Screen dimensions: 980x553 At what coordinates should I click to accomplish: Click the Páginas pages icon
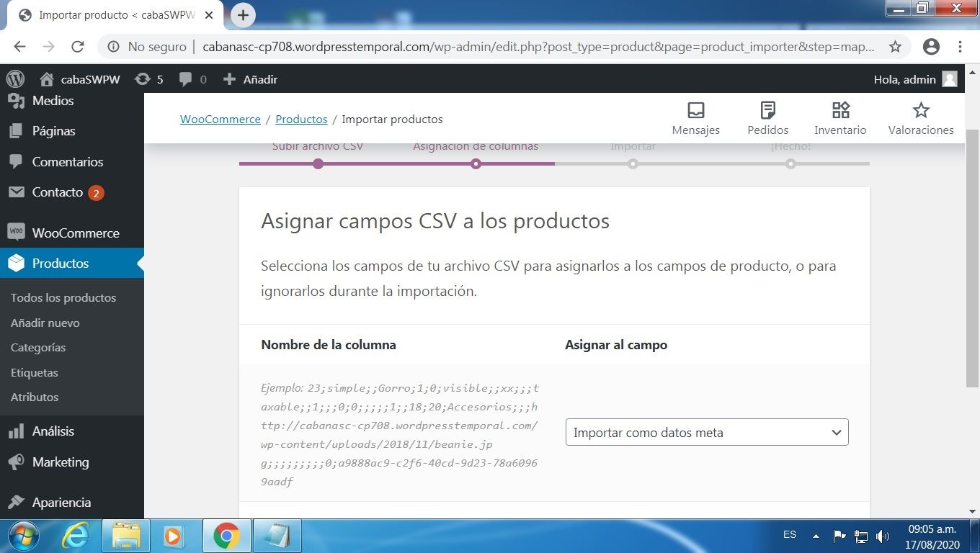point(16,131)
